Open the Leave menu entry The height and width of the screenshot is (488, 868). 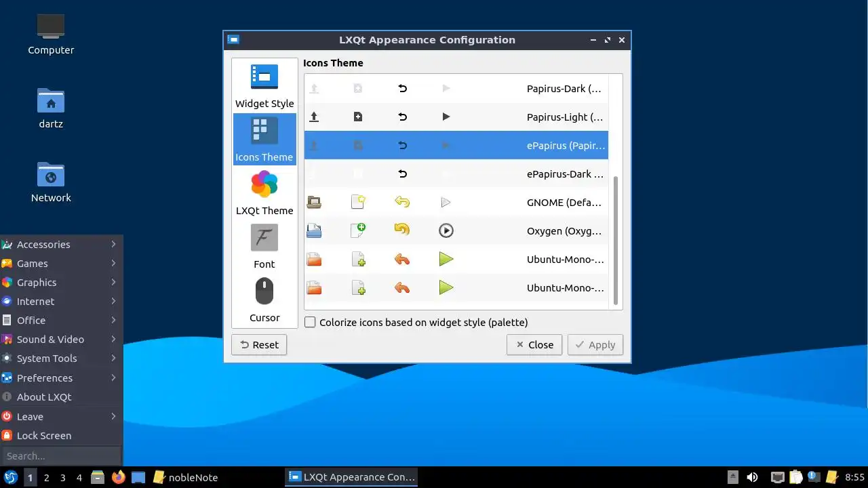pos(61,416)
